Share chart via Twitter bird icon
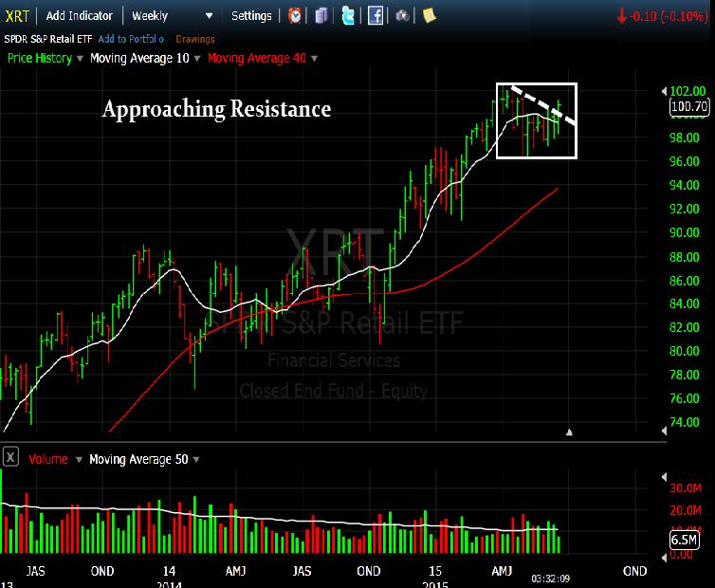The height and width of the screenshot is (588, 715). (348, 16)
